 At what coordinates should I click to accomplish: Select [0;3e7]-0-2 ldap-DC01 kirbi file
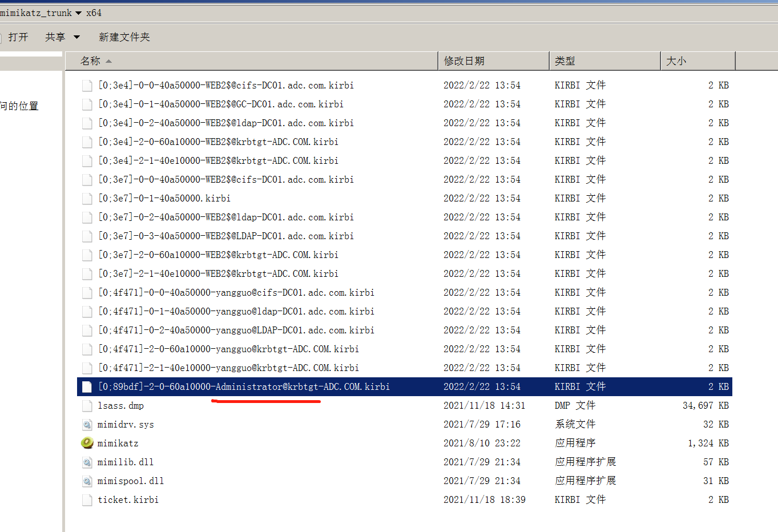click(225, 217)
